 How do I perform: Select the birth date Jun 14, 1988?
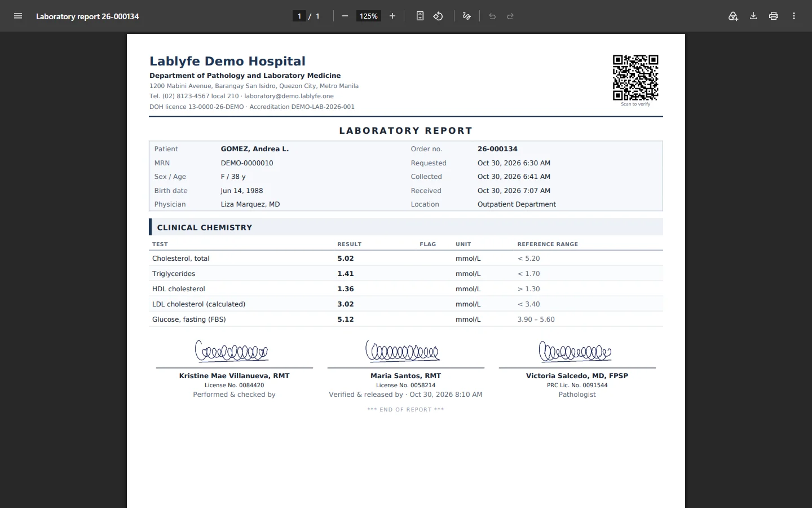click(x=242, y=191)
